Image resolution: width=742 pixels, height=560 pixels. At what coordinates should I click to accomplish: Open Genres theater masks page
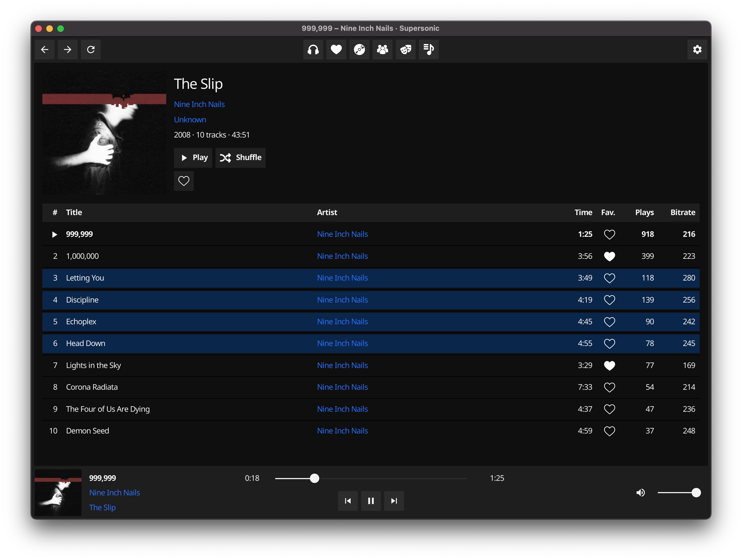click(x=406, y=50)
